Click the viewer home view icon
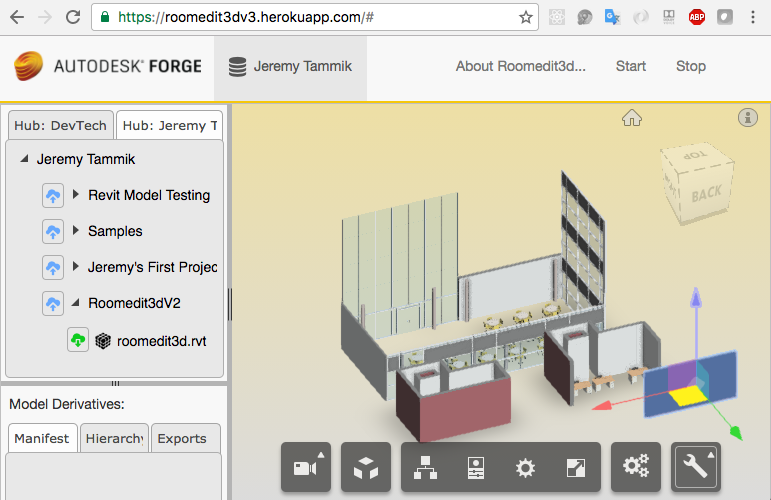Viewport: 771px width, 500px height. point(632,119)
